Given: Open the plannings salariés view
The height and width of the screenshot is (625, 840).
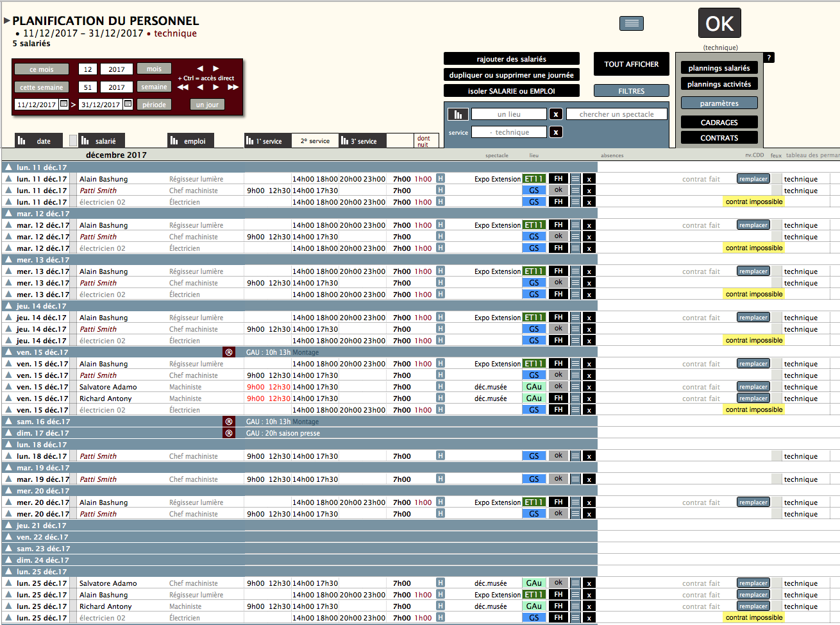Looking at the screenshot, I should tap(719, 68).
